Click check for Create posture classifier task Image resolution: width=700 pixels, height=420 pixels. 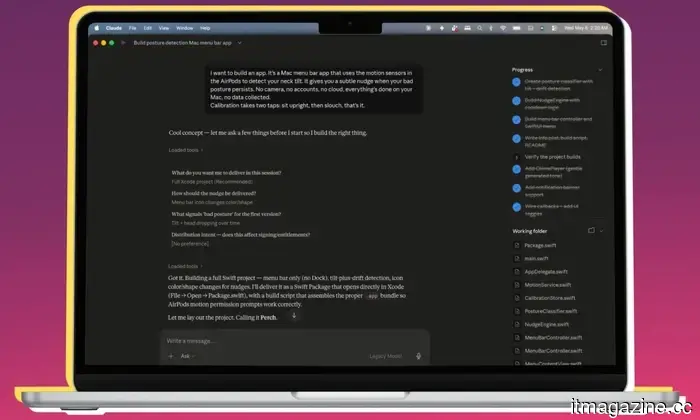point(517,82)
